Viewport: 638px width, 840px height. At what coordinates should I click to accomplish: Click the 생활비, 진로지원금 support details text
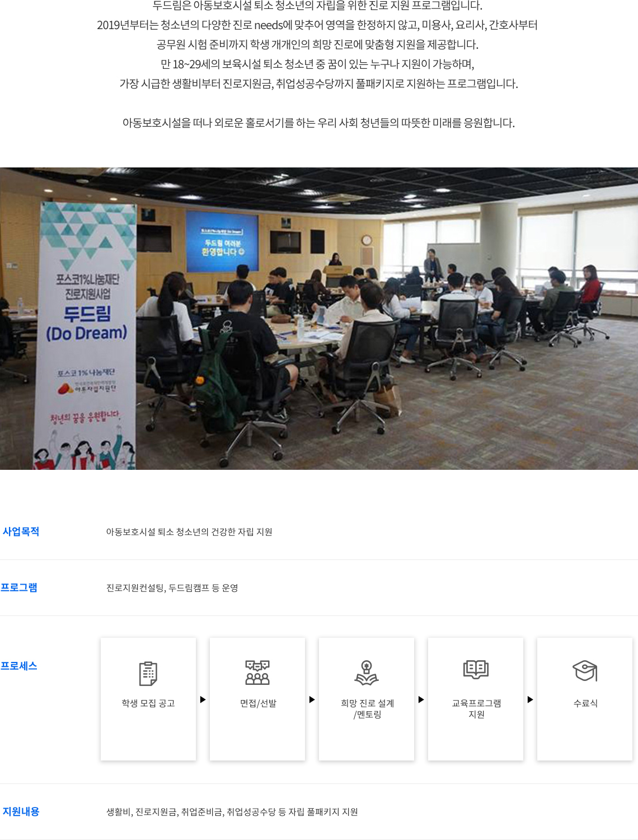232,812
